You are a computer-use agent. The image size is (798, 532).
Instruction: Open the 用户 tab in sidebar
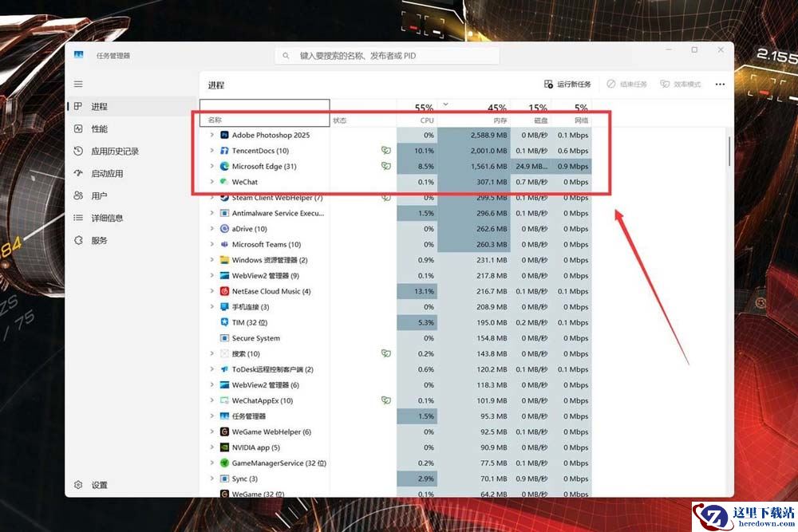pos(132,196)
